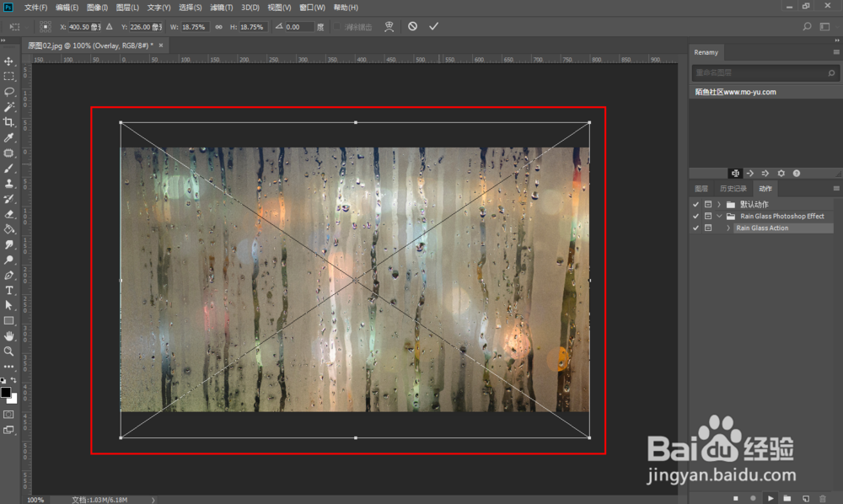843x504 pixels.
Task: Select the Pen tool
Action: (8, 275)
